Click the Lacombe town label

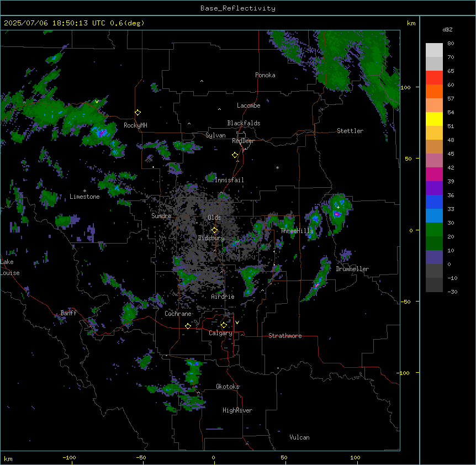click(248, 105)
